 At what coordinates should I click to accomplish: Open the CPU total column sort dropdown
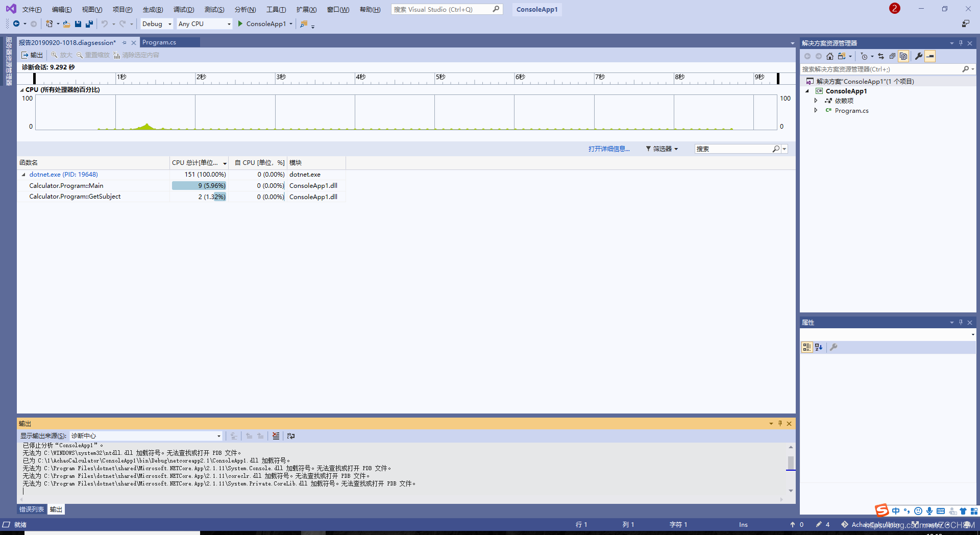[x=225, y=163]
